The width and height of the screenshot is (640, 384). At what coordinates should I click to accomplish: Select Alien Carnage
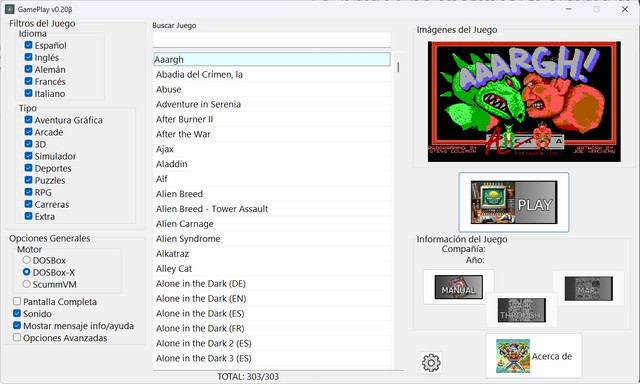[272, 224]
